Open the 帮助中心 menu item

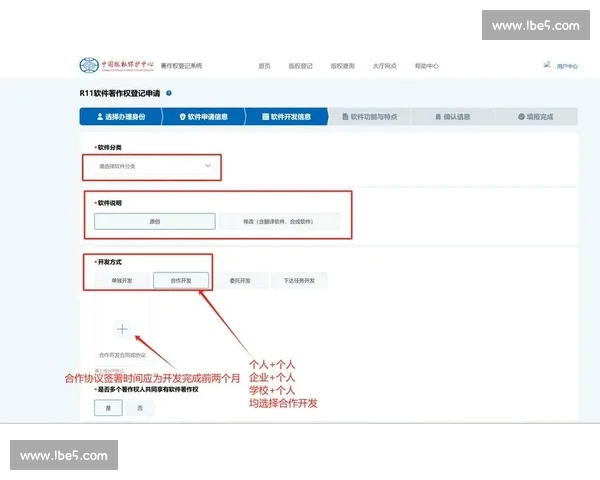click(x=427, y=66)
